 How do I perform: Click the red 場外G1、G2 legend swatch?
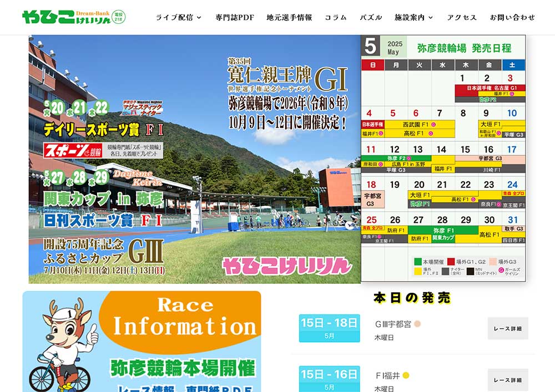tap(451, 262)
